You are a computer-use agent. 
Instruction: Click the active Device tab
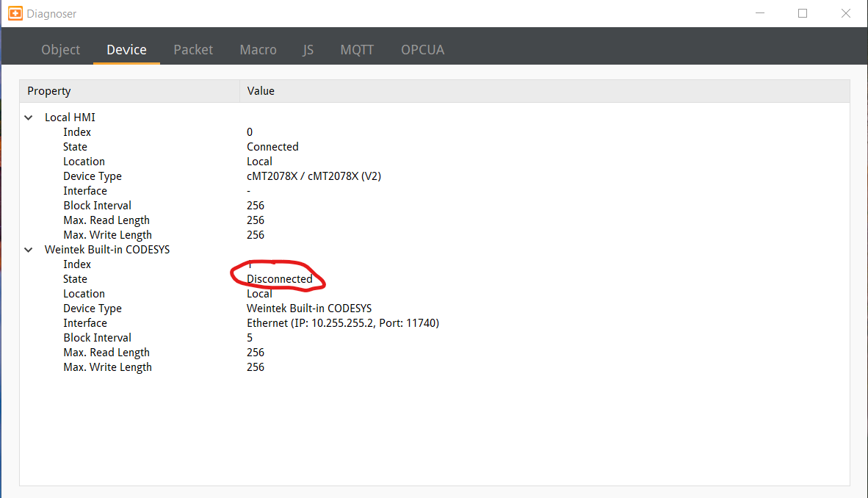(126, 50)
